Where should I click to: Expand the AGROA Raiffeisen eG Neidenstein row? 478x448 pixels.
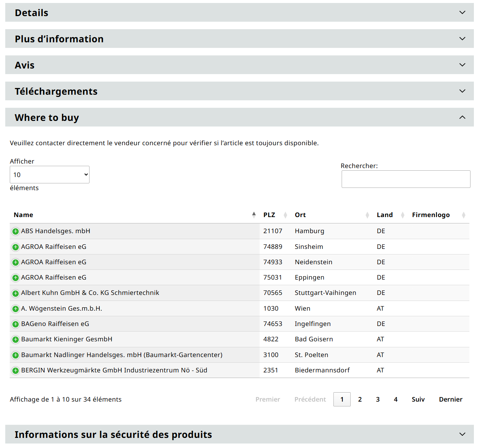(15, 262)
